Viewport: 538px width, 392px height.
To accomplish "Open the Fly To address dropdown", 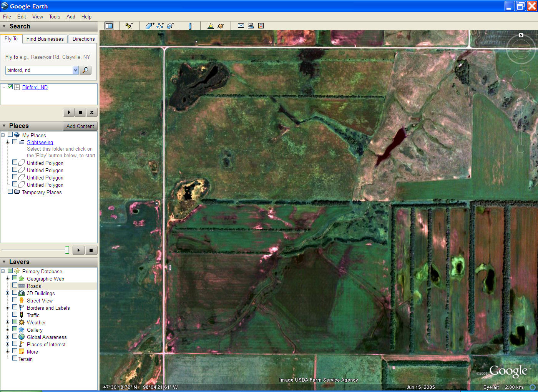I will (75, 70).
